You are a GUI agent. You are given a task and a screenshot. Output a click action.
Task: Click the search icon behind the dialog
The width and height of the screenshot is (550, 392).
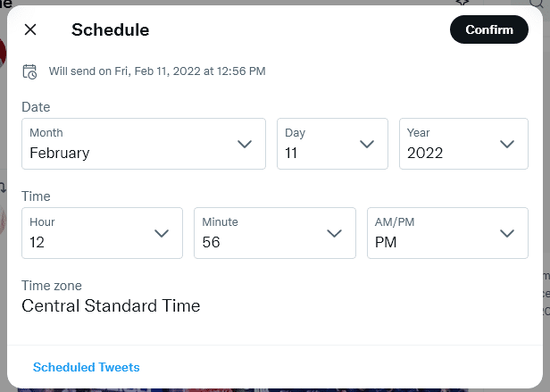tap(537, 4)
